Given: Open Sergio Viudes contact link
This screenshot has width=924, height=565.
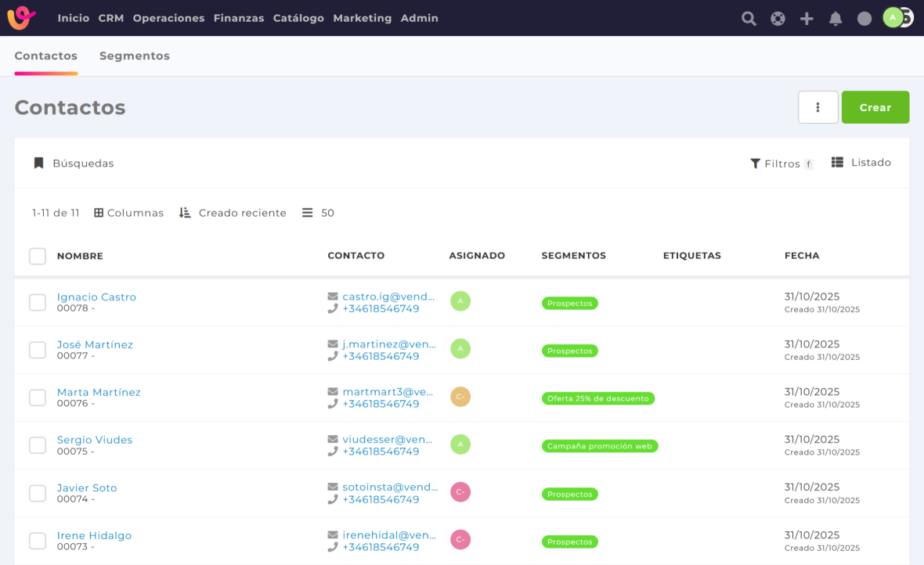Looking at the screenshot, I should [x=95, y=440].
